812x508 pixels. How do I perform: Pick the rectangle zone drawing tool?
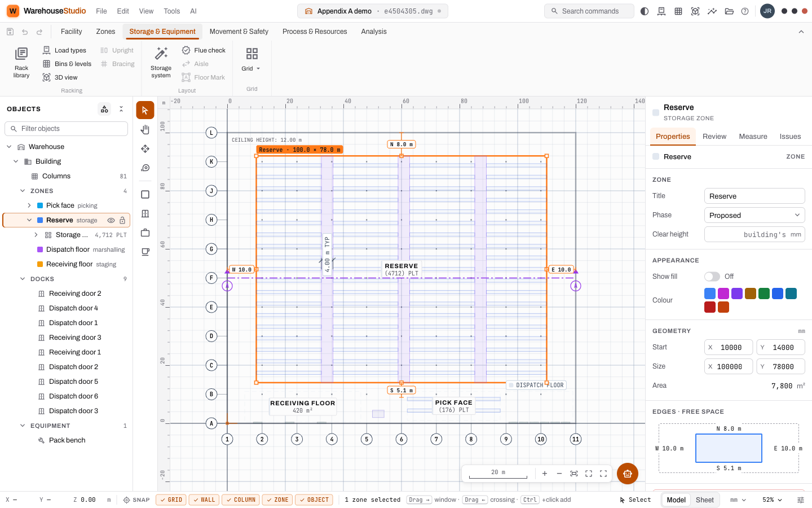pos(145,194)
